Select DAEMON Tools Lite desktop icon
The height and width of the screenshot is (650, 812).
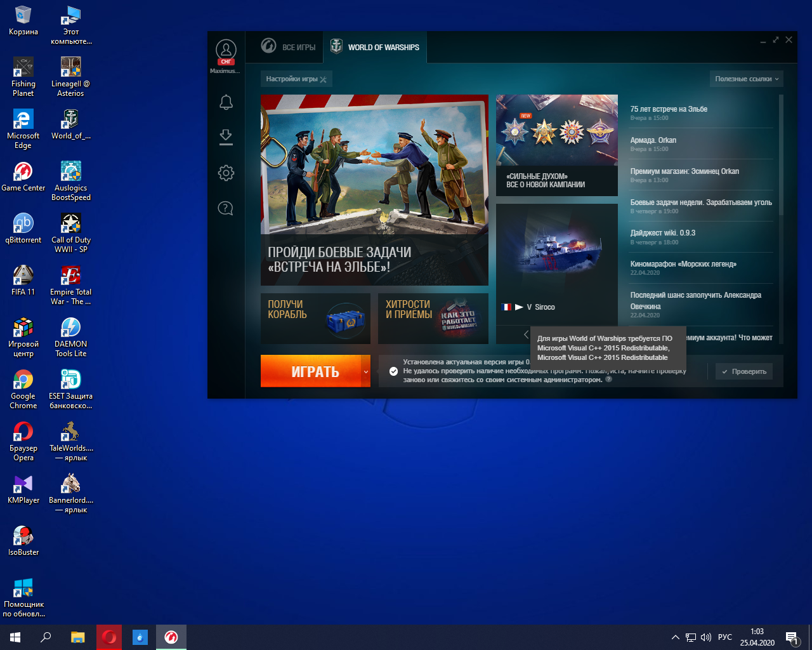coord(71,337)
